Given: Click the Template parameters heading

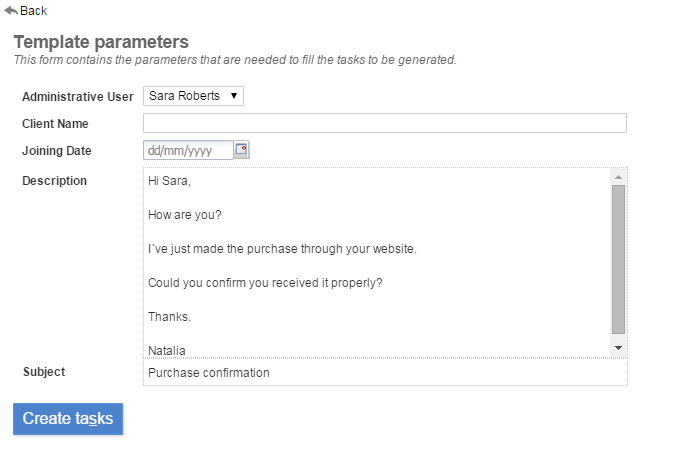Looking at the screenshot, I should (x=101, y=42).
